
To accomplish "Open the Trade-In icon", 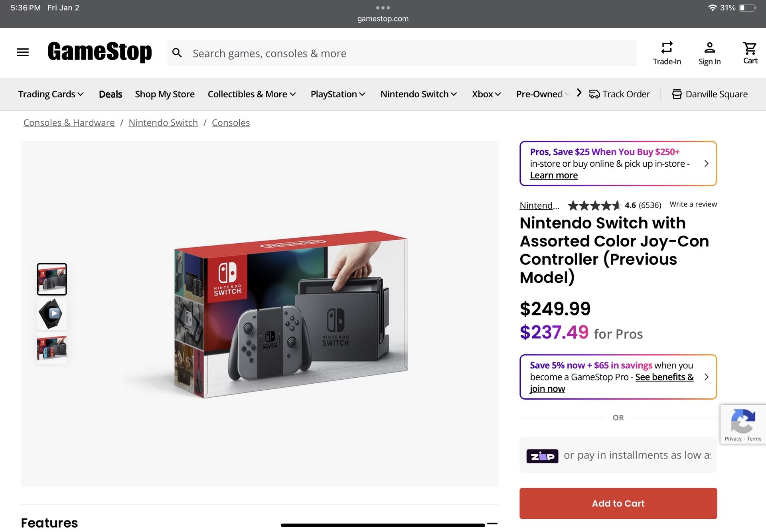I will [x=667, y=48].
